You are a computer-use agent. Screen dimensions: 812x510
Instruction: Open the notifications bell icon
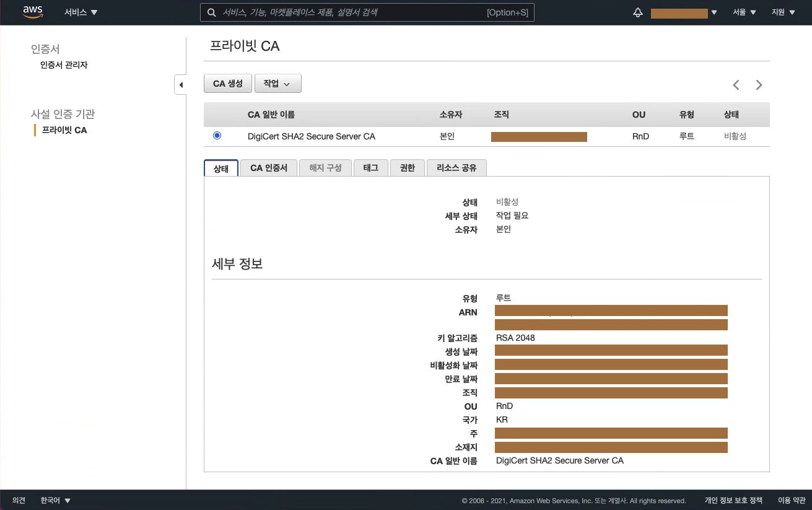tap(638, 12)
